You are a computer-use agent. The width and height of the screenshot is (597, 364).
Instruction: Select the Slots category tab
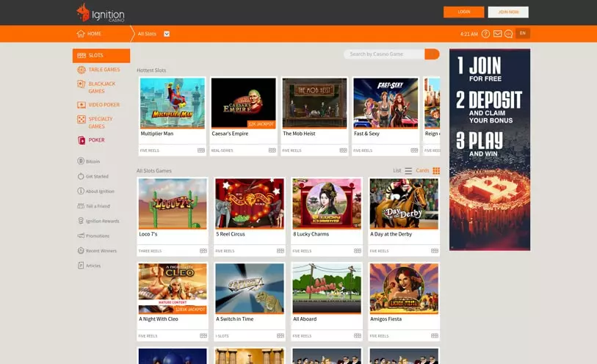click(x=101, y=56)
